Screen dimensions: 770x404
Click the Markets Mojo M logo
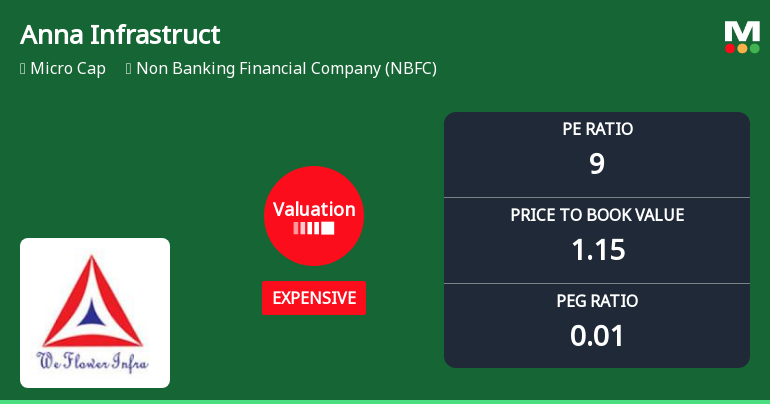click(x=742, y=31)
